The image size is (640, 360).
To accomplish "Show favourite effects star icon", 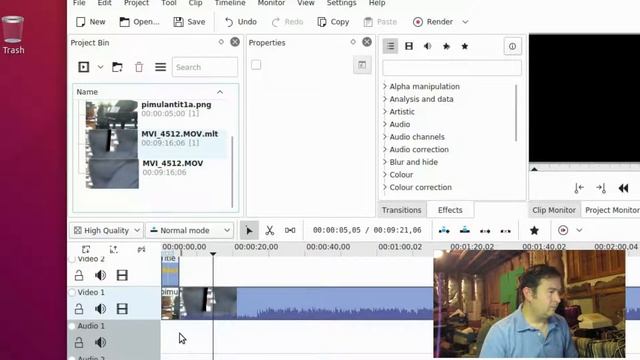I will pos(464,46).
